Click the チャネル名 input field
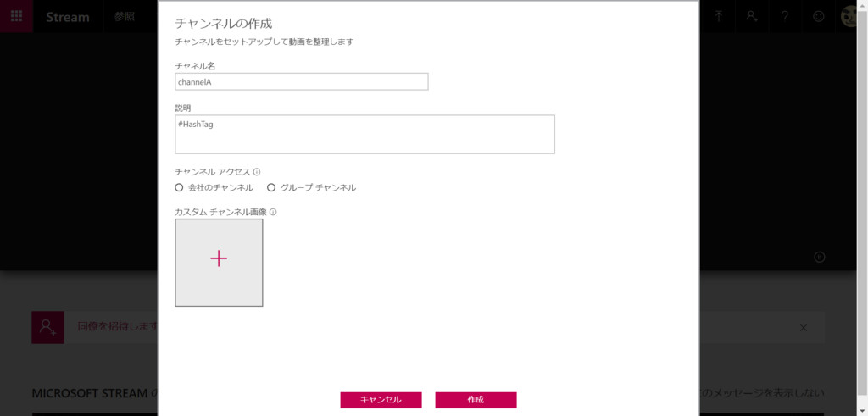 (302, 81)
